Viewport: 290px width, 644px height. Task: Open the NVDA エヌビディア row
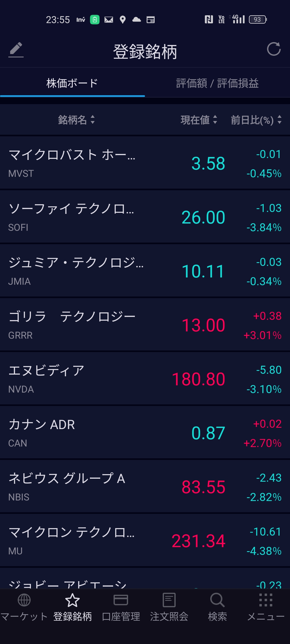coord(145,379)
